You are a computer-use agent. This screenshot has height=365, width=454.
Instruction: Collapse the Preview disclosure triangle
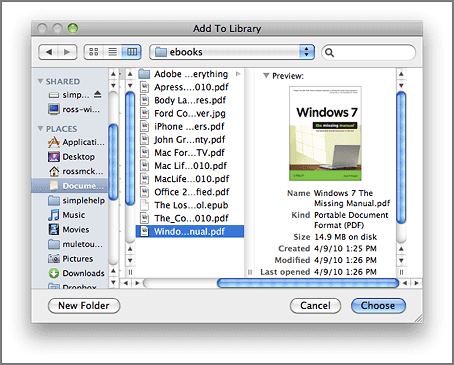click(x=266, y=76)
